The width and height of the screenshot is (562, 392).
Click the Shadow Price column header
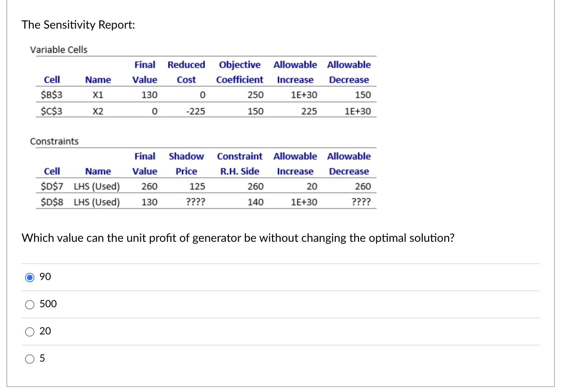pyautogui.click(x=186, y=163)
